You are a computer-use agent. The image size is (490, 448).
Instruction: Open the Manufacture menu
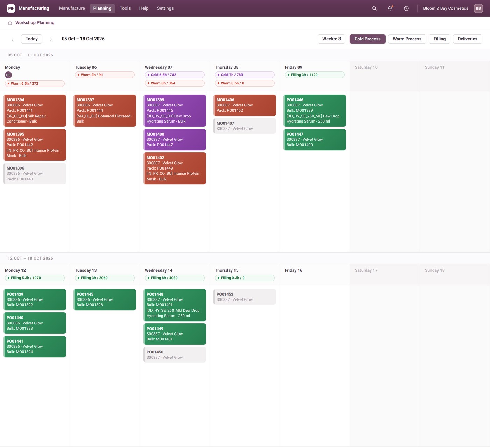[x=72, y=8]
